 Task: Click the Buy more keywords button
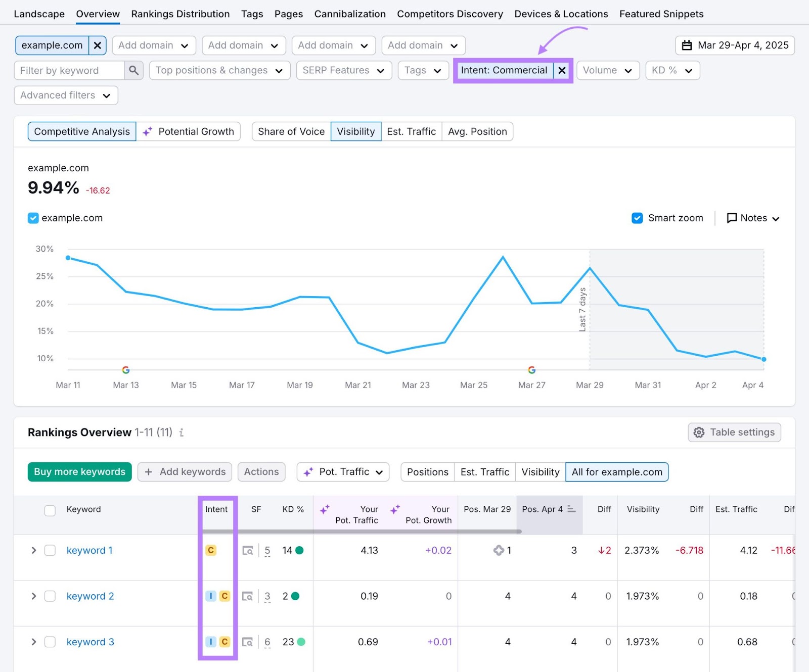point(79,471)
